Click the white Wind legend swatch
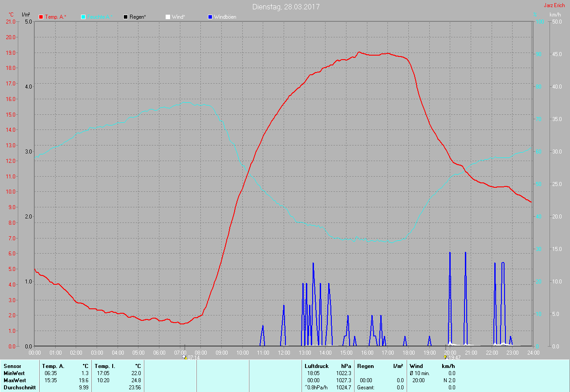 167,17
